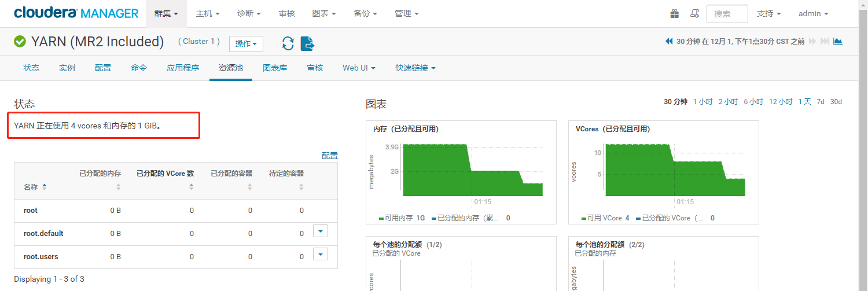Click the export document icon in header
This screenshot has height=291, width=868.
(307, 43)
